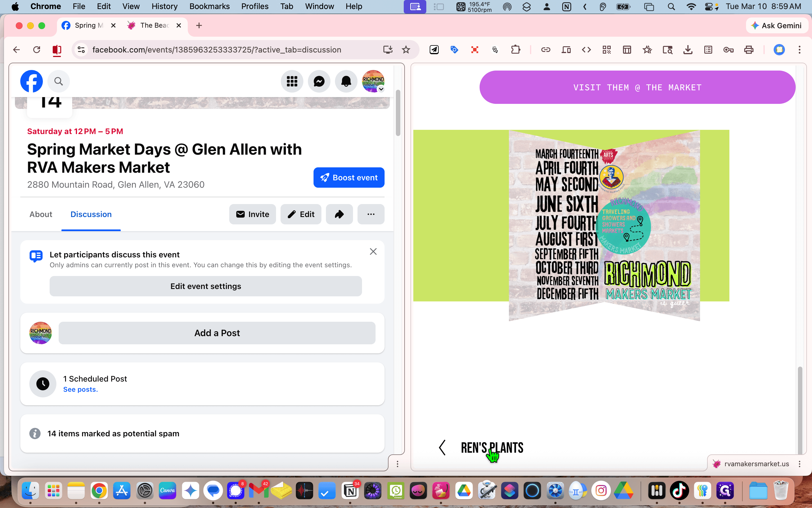Viewport: 812px width, 508px height.
Task: Open Richmond Makers Market profile account menu
Action: pyautogui.click(x=373, y=81)
